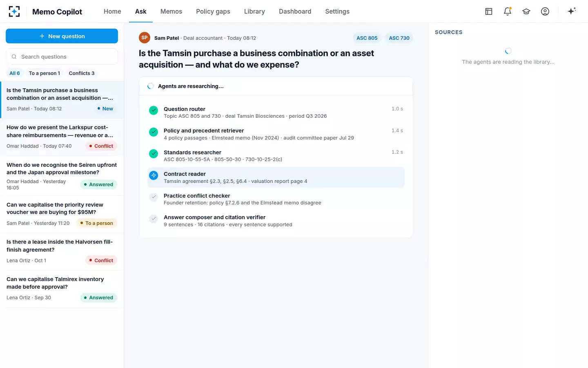
Task: Click the Standards researcher green check icon
Action: click(x=154, y=154)
